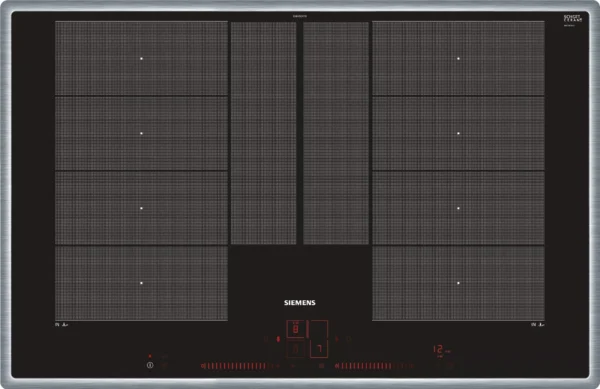The height and width of the screenshot is (389, 600).
Task: Tap the induction symbol under left cooking zones
Action: [x=61, y=325]
